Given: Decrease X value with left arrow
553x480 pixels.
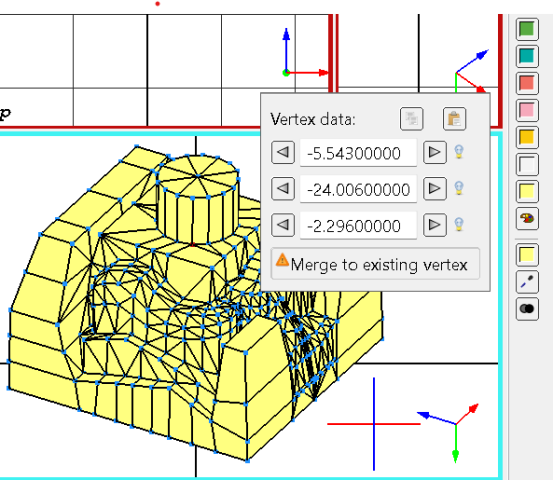Looking at the screenshot, I should point(283,152).
